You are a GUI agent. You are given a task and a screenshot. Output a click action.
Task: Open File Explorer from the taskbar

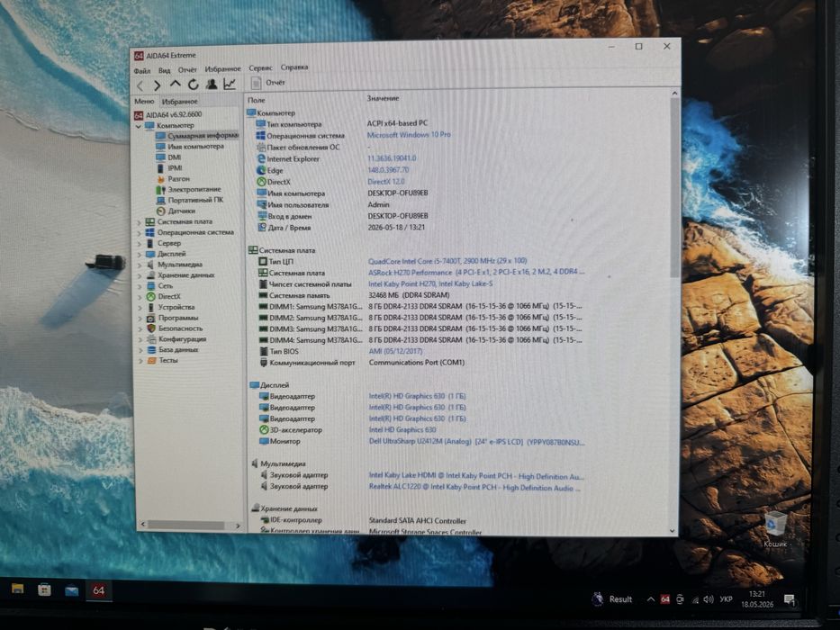coord(18,589)
